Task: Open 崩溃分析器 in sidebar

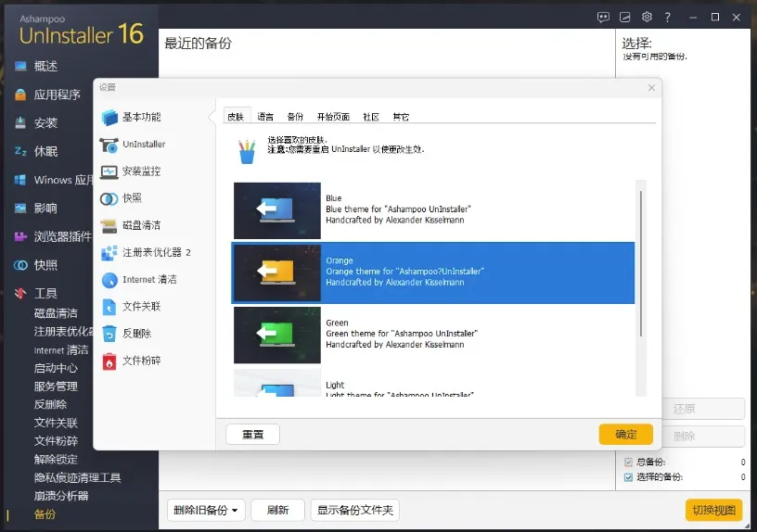Action: pyautogui.click(x=61, y=496)
